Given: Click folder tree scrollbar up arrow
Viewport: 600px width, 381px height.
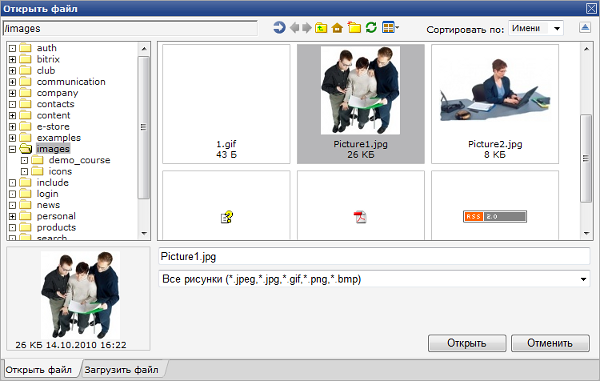Looking at the screenshot, I should click(144, 49).
